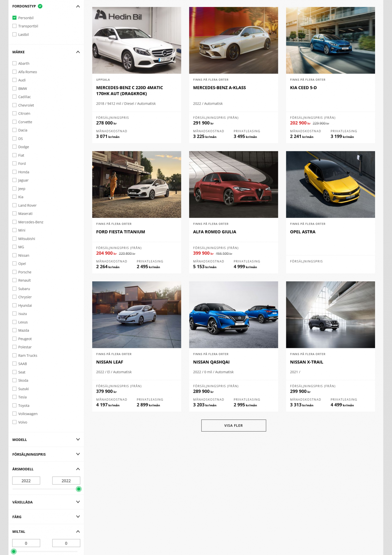Click the blue Nissan Qashqai photo
The width and height of the screenshot is (392, 555).
click(x=233, y=315)
